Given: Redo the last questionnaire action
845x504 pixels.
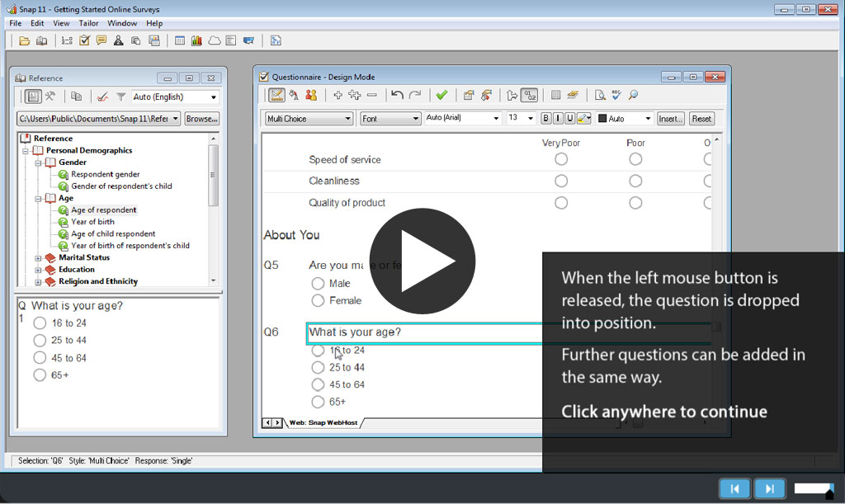Looking at the screenshot, I should (x=414, y=96).
